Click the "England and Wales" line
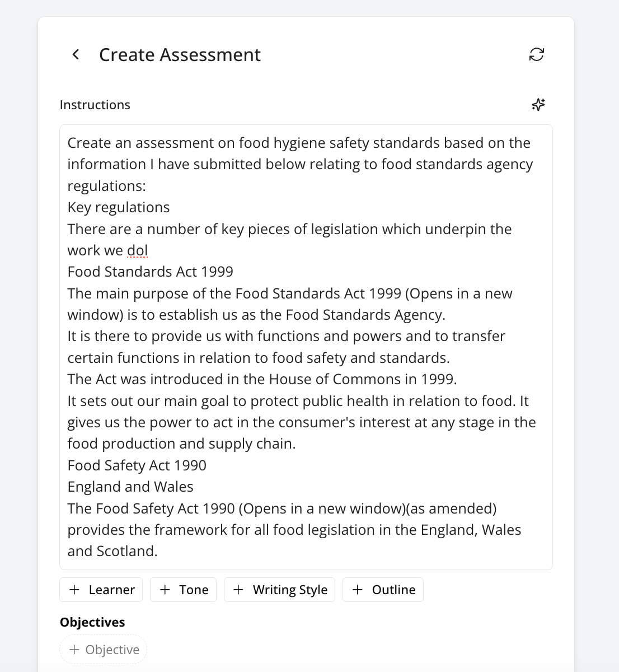619x672 pixels. (x=130, y=487)
